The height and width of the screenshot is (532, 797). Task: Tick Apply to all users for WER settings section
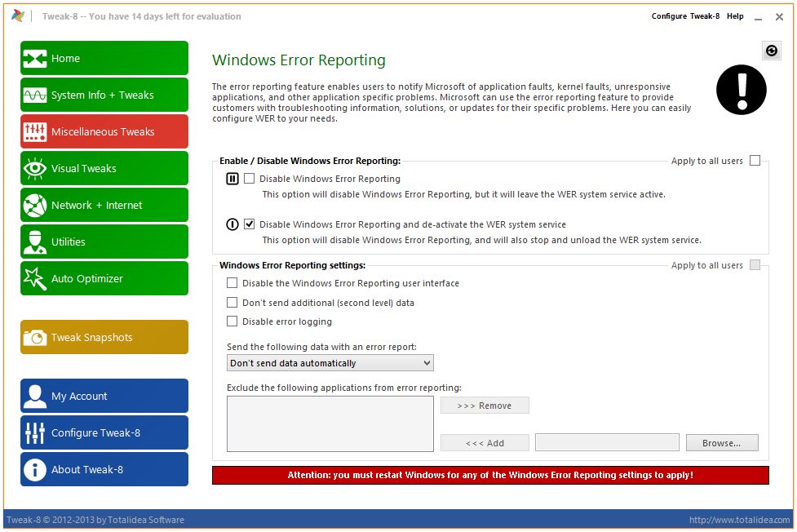(755, 265)
